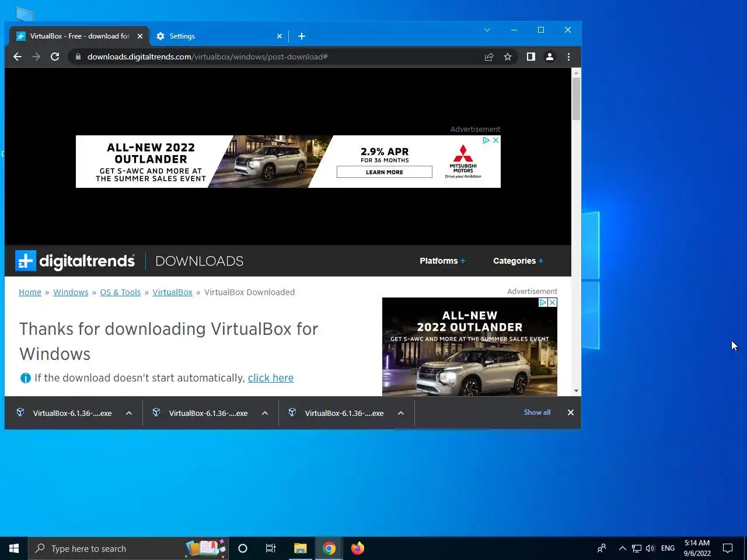Open the clock and calendar

697,548
